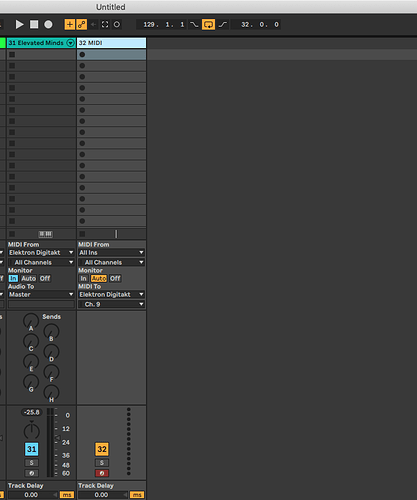The height and width of the screenshot is (500, 417).
Task: Set track 32 monitor to Auto
Action: click(99, 278)
